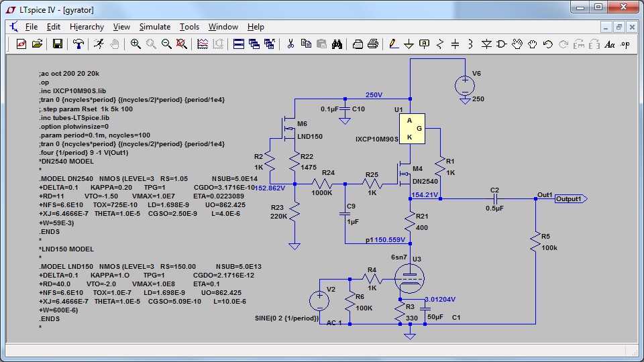This screenshot has height=362, width=644.
Task: Click the 'SINE(0 2 {1/period})' source text
Action: 286,318
